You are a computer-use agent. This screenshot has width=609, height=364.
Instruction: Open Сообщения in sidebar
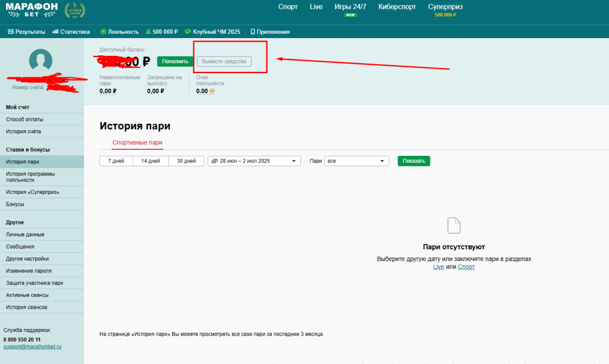pyautogui.click(x=42, y=246)
